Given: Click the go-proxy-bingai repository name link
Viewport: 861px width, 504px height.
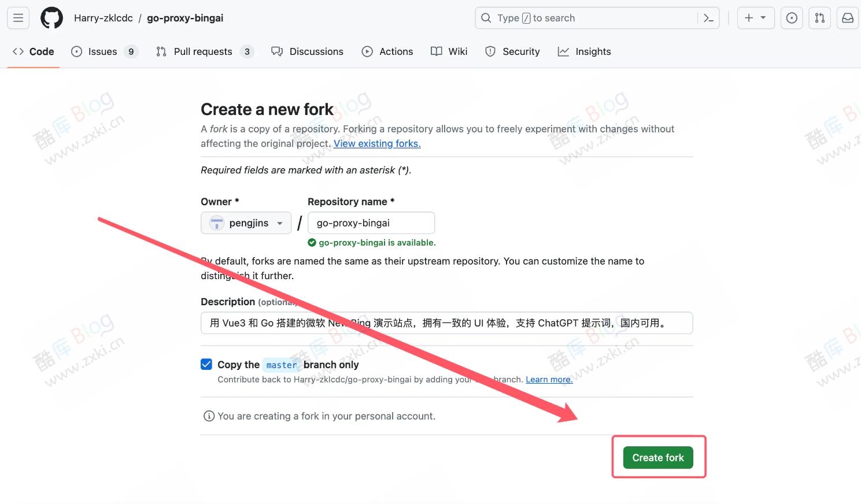Looking at the screenshot, I should (184, 18).
